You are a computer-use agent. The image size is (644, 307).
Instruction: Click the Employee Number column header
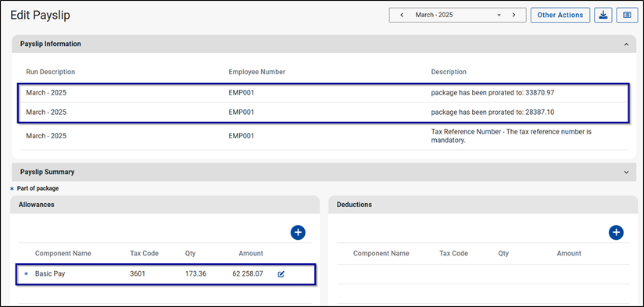point(256,72)
